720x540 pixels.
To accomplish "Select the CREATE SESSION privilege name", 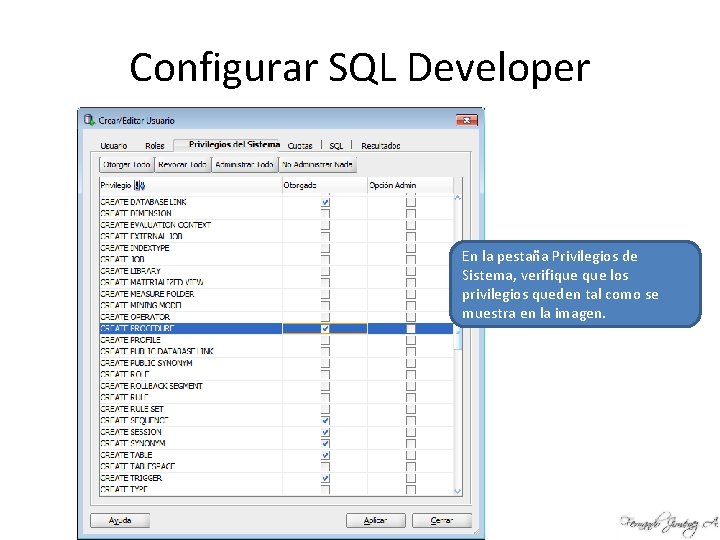I will [x=131, y=432].
